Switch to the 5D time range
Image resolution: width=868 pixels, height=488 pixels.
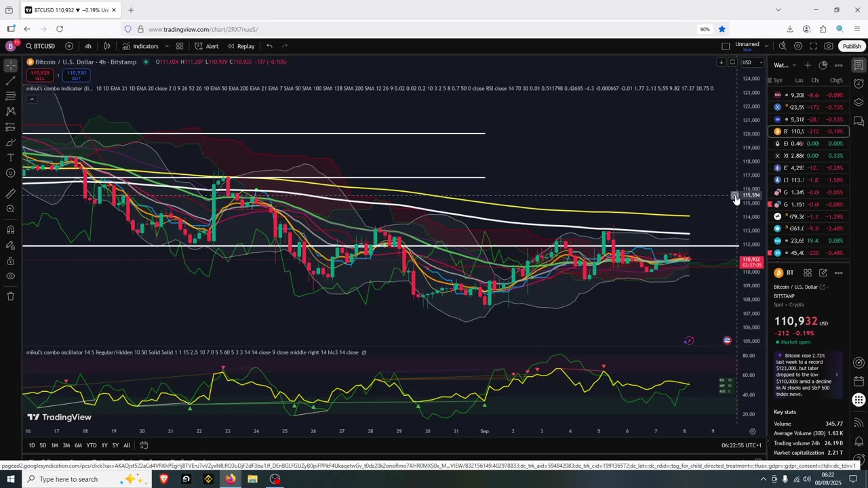click(x=43, y=445)
